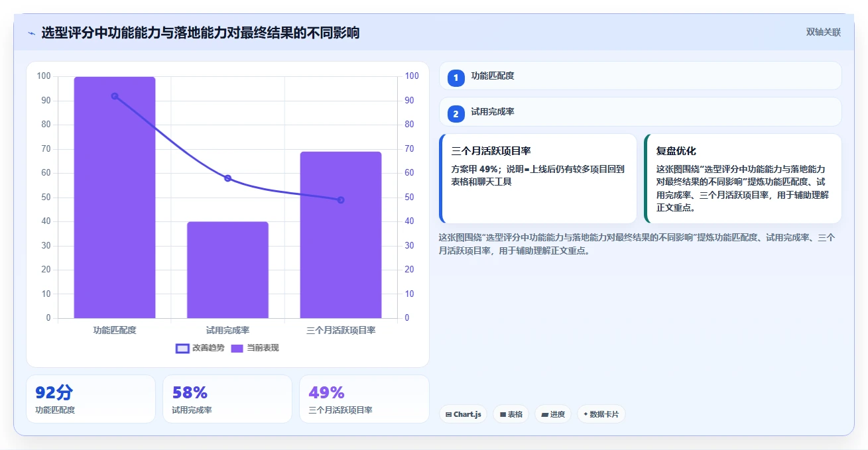Screen dimensions: 868x450
Task: Open the 试用完成率 list item
Action: [640, 112]
